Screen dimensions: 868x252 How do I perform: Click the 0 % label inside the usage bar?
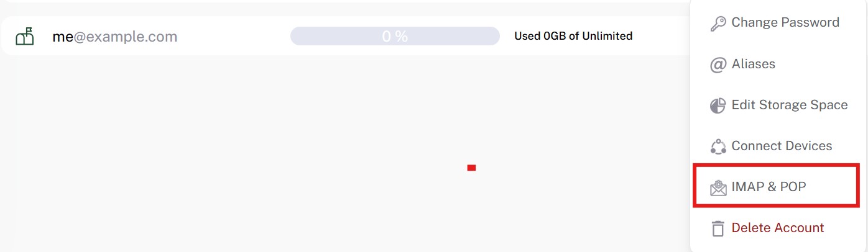coord(395,37)
